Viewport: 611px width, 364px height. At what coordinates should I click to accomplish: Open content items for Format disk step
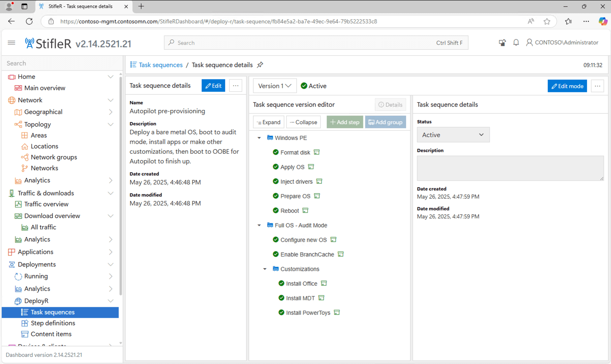coord(316,152)
